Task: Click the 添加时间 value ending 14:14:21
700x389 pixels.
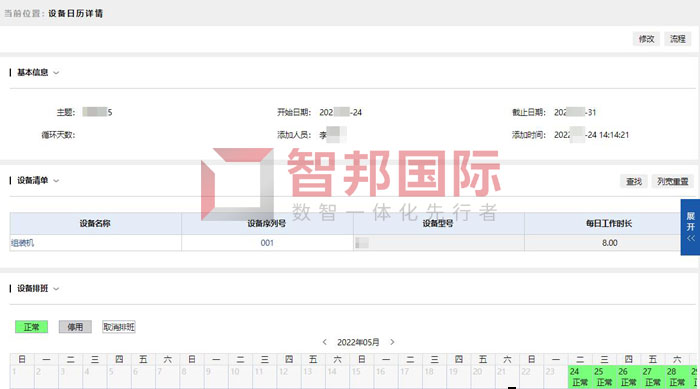Action: [x=592, y=135]
